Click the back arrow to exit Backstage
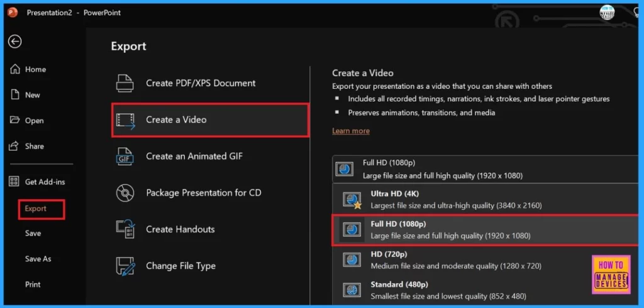 click(15, 42)
